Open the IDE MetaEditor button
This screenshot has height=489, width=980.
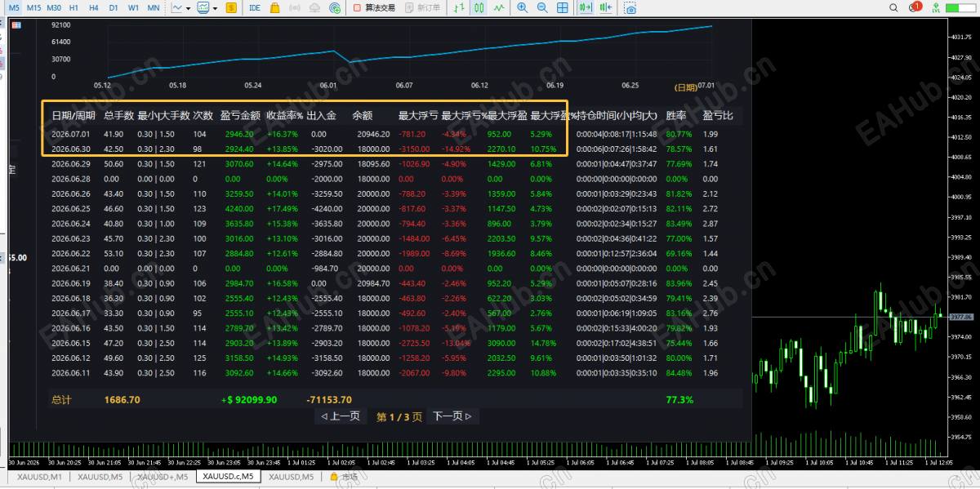255,7
